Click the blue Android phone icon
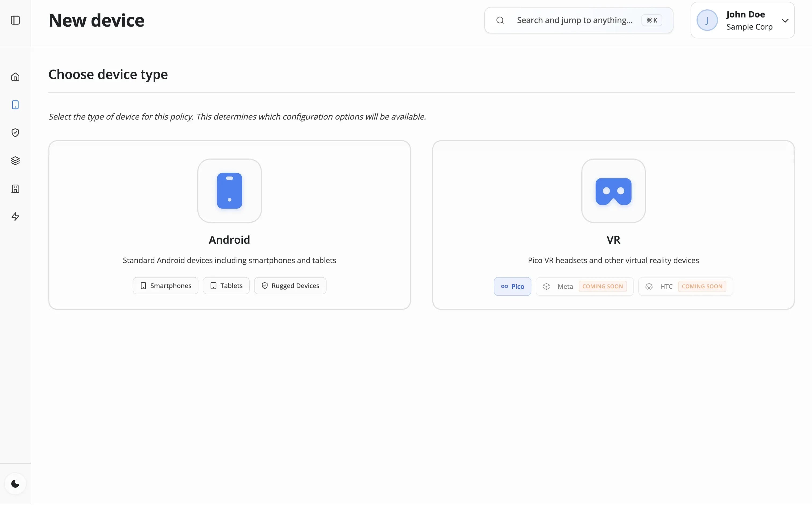Image resolution: width=812 pixels, height=510 pixels. (x=229, y=191)
